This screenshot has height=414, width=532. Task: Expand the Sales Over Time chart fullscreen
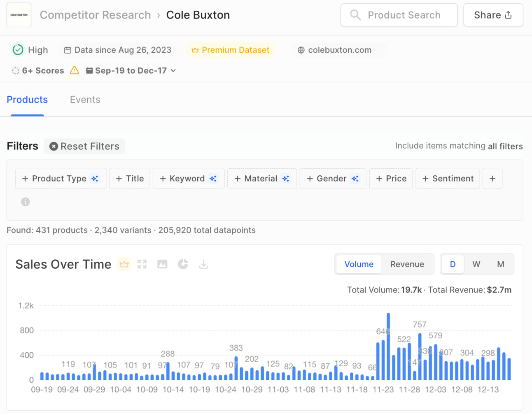point(142,264)
